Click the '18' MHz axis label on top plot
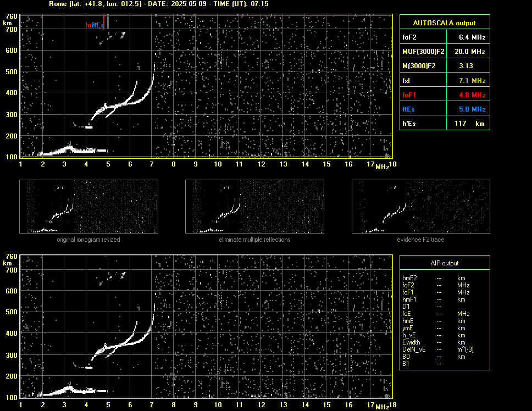 (x=392, y=164)
